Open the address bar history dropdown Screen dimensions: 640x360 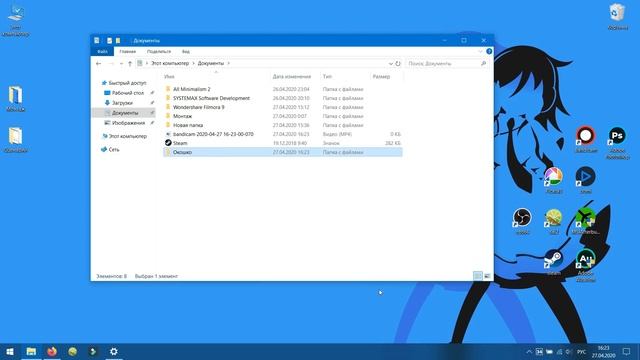coord(390,64)
